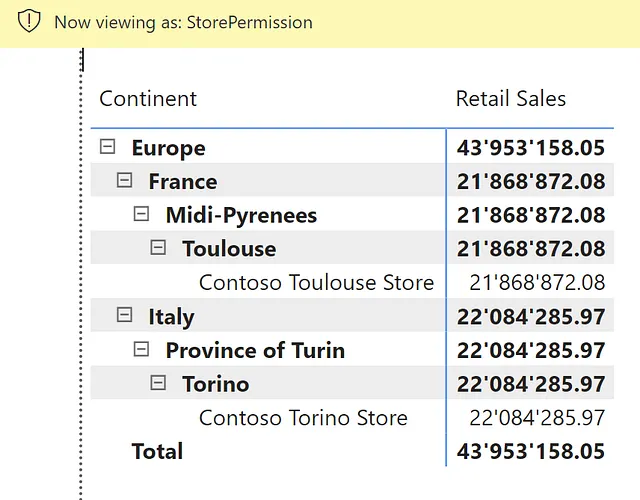Sort by the Retail Sales column header
Image resolution: width=640 pixels, height=500 pixels.
click(510, 99)
